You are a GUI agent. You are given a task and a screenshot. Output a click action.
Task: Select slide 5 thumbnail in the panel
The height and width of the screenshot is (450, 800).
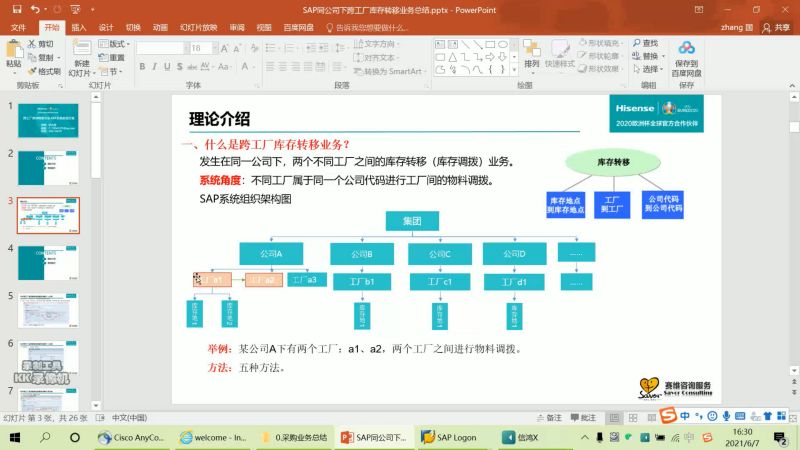tap(48, 310)
